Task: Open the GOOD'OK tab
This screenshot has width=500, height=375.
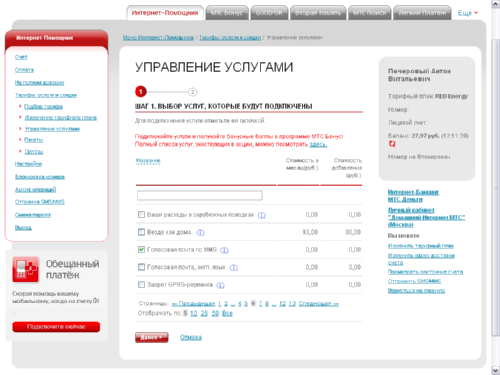Action: pos(269,13)
